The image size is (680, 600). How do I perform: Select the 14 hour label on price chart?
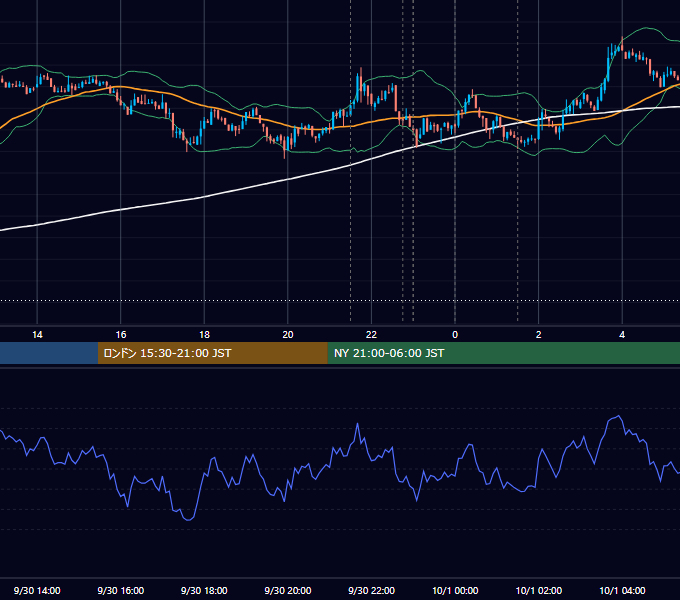coord(37,335)
